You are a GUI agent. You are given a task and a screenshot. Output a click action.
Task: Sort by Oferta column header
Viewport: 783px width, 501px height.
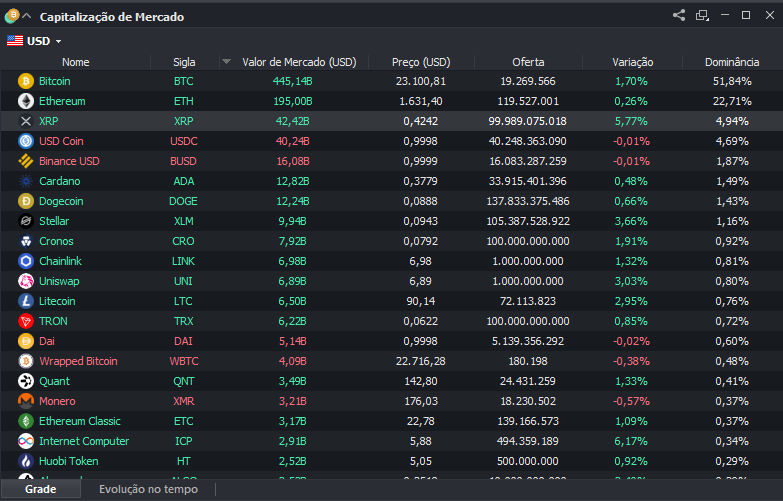pyautogui.click(x=528, y=62)
